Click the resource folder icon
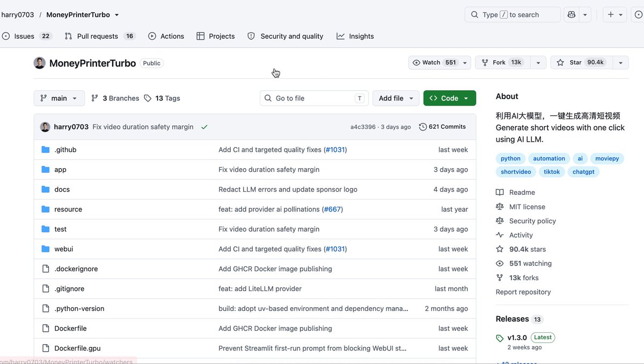644x364 pixels. point(46,209)
